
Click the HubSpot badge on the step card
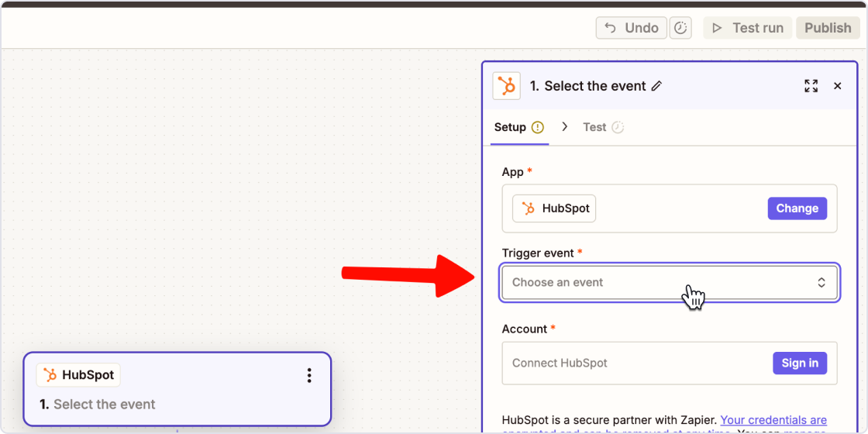click(78, 375)
